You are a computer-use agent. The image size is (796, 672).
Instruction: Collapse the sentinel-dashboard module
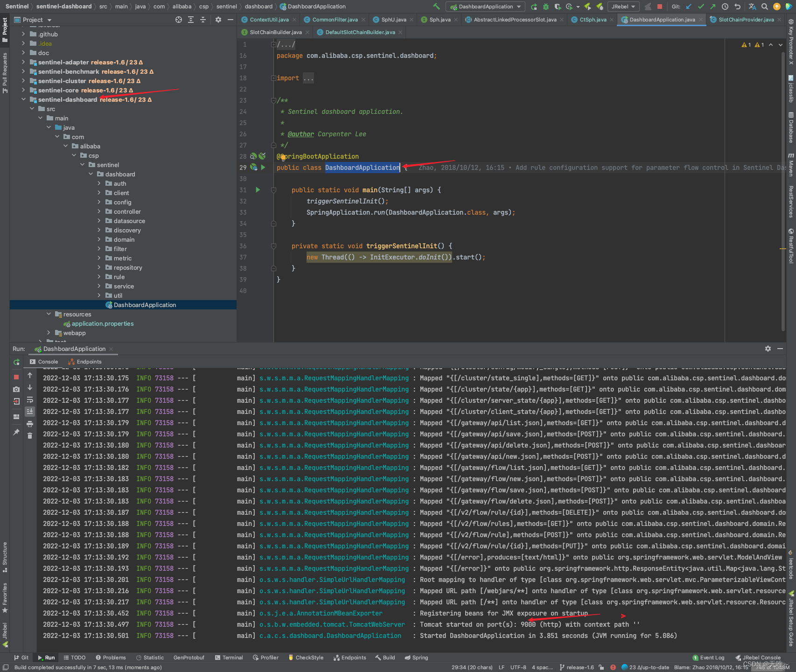pyautogui.click(x=23, y=99)
